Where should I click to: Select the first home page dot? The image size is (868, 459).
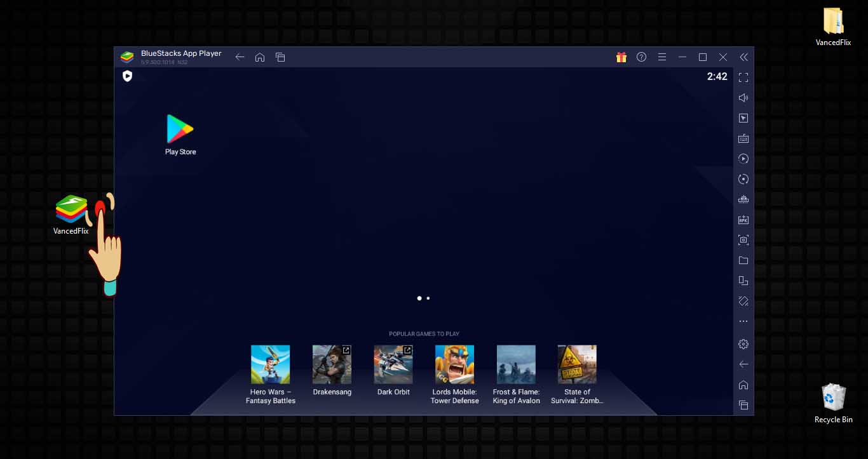(419, 298)
